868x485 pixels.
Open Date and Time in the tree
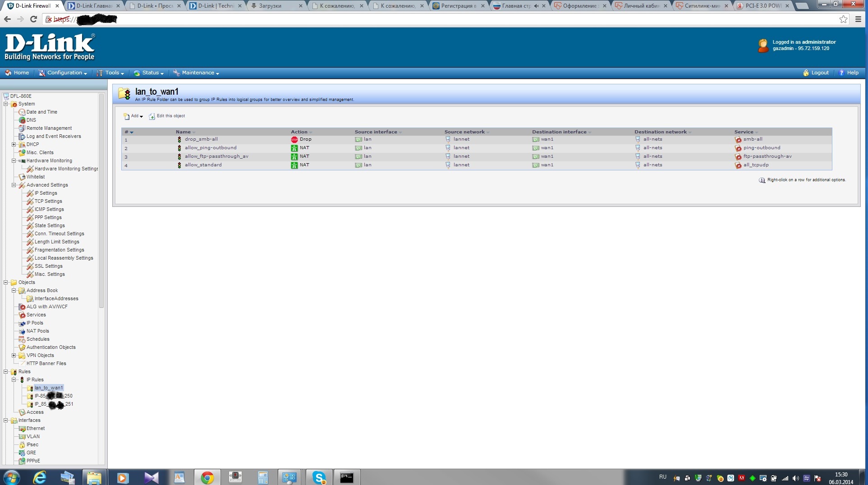point(41,112)
